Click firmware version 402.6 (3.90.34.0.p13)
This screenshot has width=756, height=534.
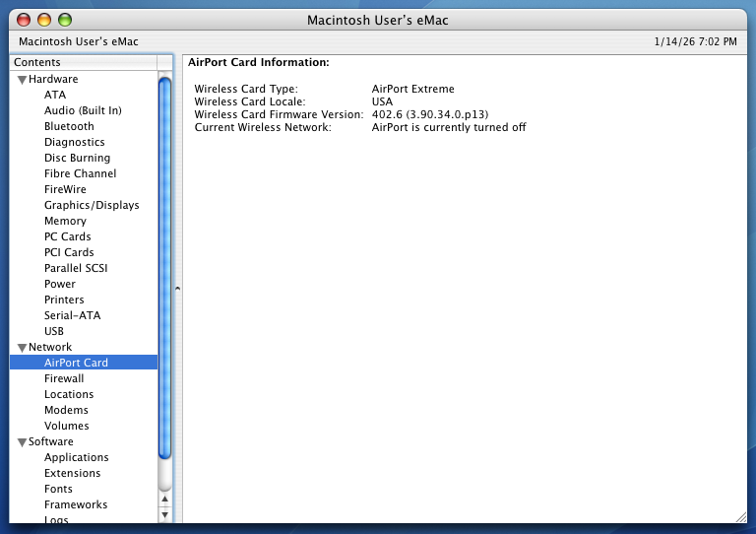click(x=430, y=114)
